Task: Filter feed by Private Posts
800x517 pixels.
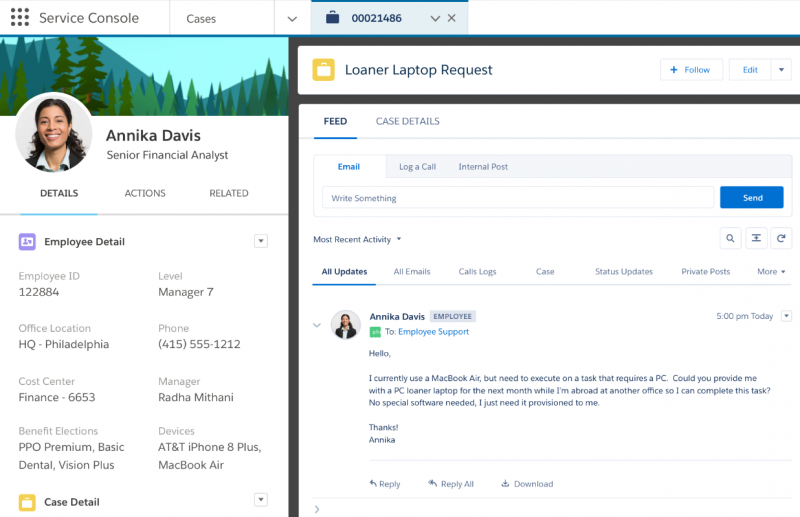Action: pos(706,272)
